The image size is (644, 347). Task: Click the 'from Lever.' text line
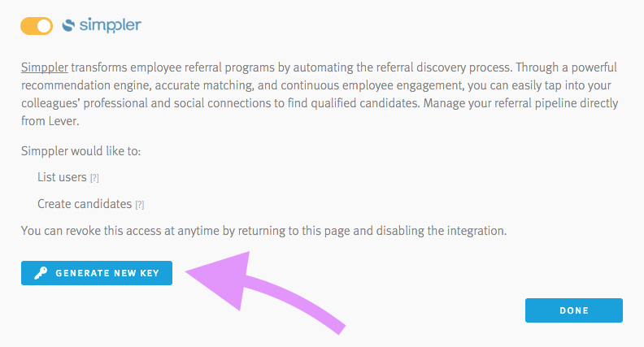tap(50, 121)
